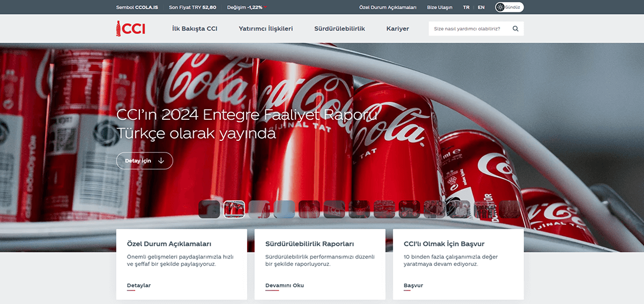The height and width of the screenshot is (304, 644).
Task: Switch language to EN
Action: pyautogui.click(x=481, y=8)
